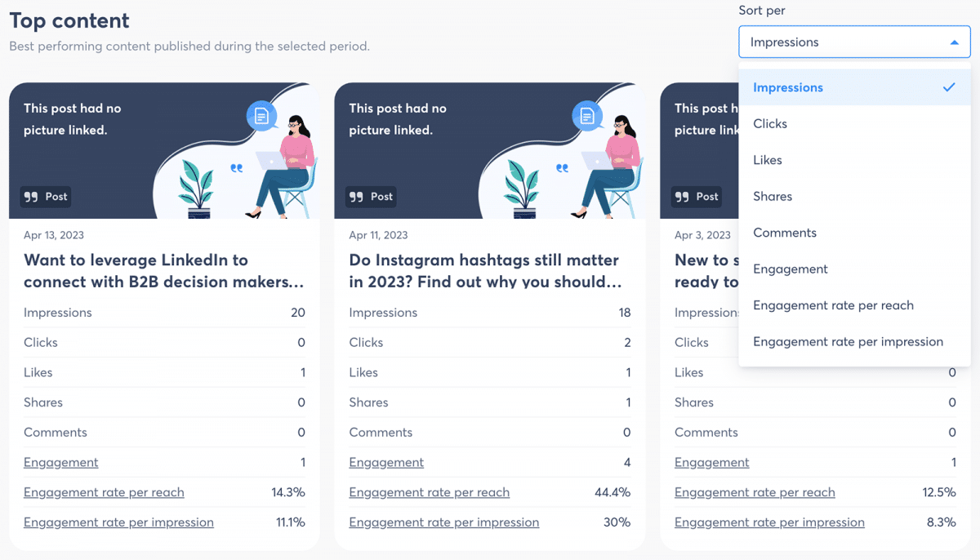Select Engagement sort option in dropdown
The height and width of the screenshot is (560, 980).
coord(854,269)
